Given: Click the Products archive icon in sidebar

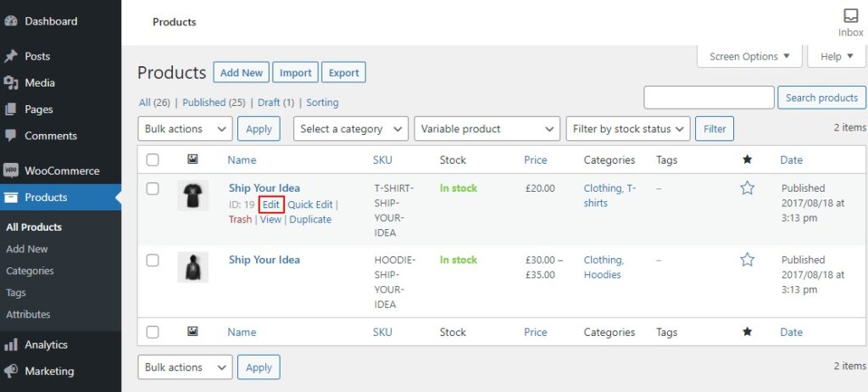Looking at the screenshot, I should point(10,198).
